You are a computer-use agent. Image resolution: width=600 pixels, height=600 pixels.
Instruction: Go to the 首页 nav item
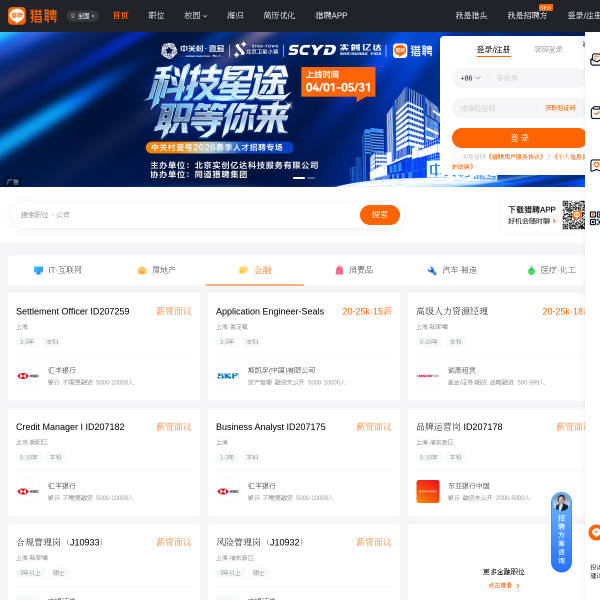coord(121,16)
